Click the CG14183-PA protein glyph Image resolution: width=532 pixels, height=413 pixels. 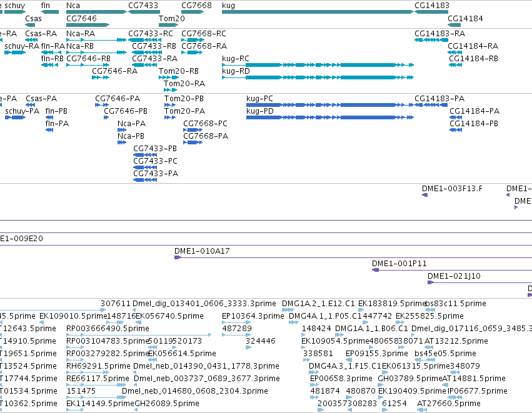coord(431,105)
